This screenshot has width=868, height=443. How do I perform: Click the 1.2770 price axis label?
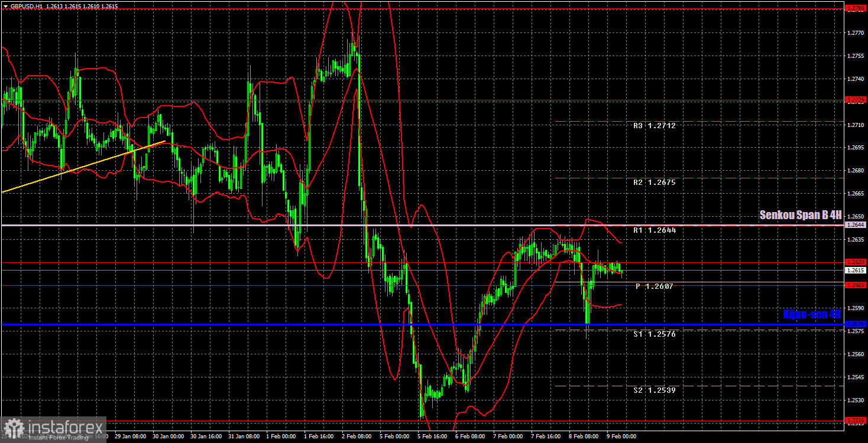pyautogui.click(x=856, y=33)
